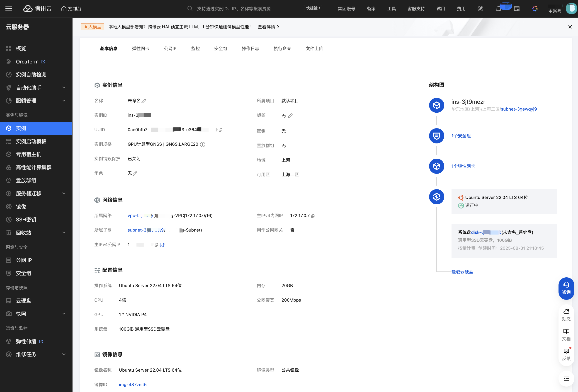Screen dimensions: 578x392
Task: Open the 文档 documentation shortcut
Action: coord(566,335)
